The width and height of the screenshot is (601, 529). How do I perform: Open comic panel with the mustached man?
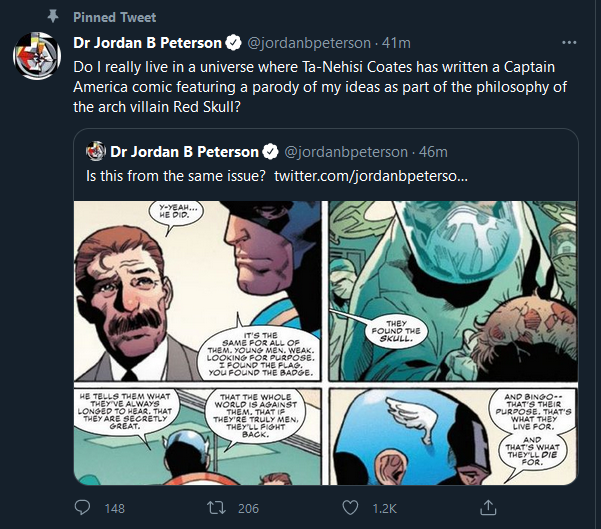(197, 291)
